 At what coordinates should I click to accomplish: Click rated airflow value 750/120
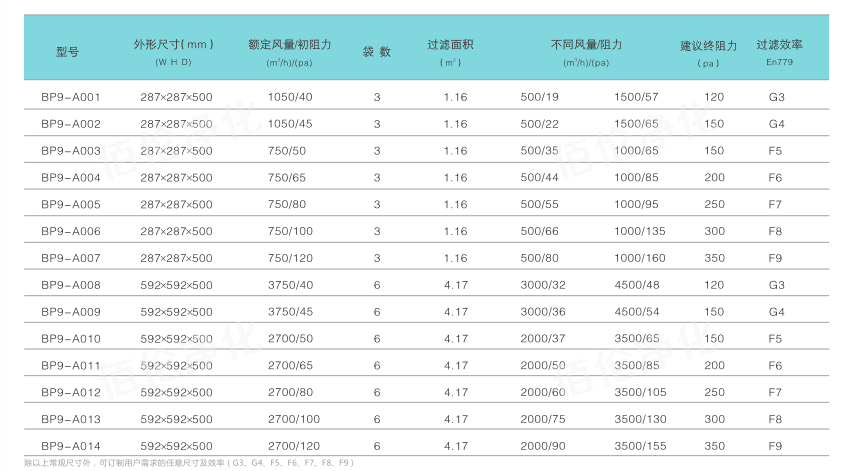pos(290,258)
